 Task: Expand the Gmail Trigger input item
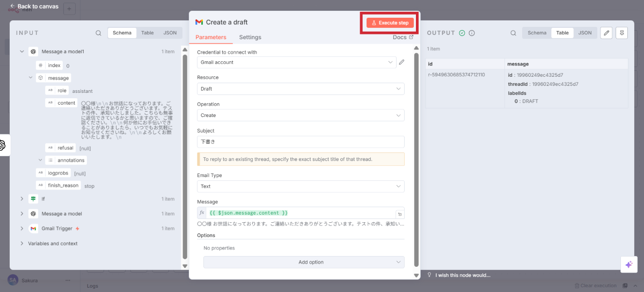[22, 229]
